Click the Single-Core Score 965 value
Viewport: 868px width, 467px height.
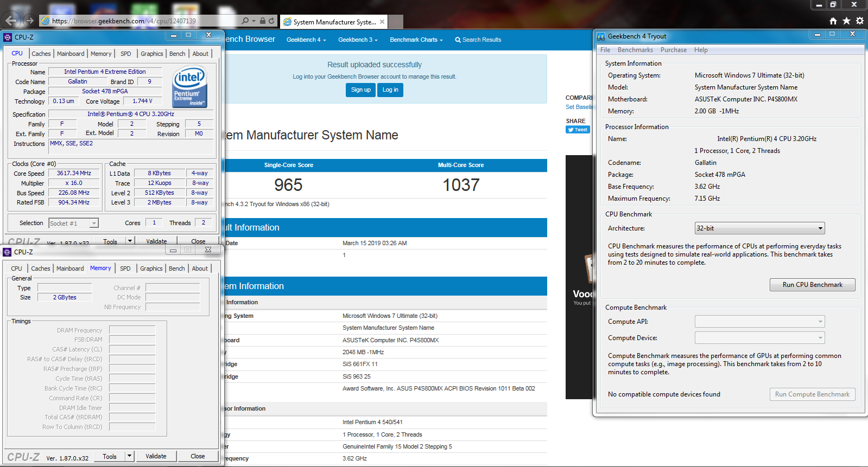[x=288, y=185]
